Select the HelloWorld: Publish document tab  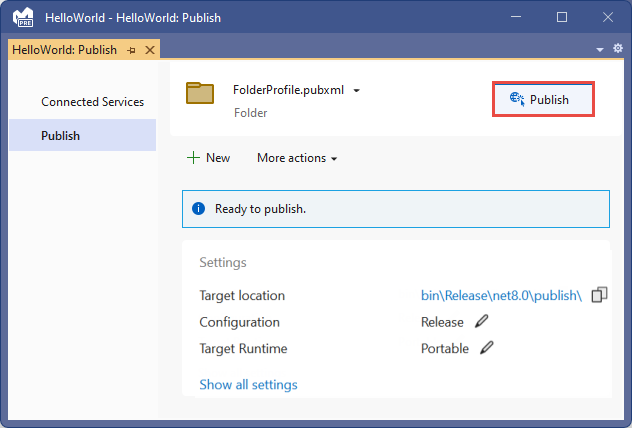tap(64, 50)
